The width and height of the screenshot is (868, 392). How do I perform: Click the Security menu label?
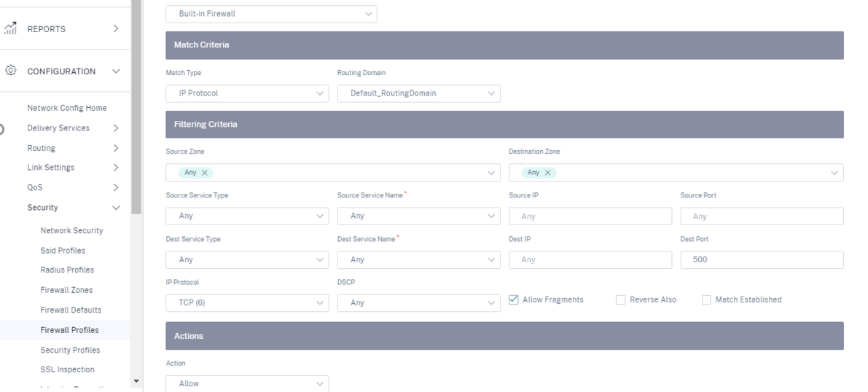point(42,208)
